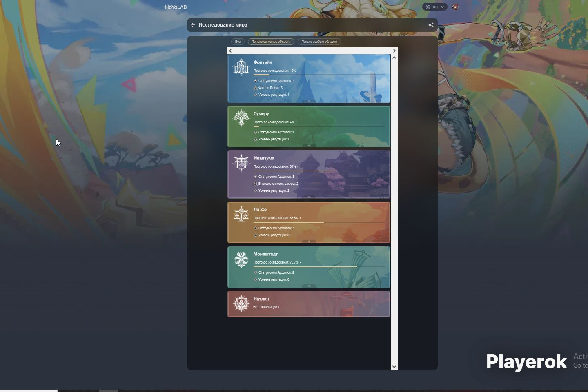Click Фонтейн's Statue of the Seven pin icon
The height and width of the screenshot is (392, 588).
click(256, 81)
